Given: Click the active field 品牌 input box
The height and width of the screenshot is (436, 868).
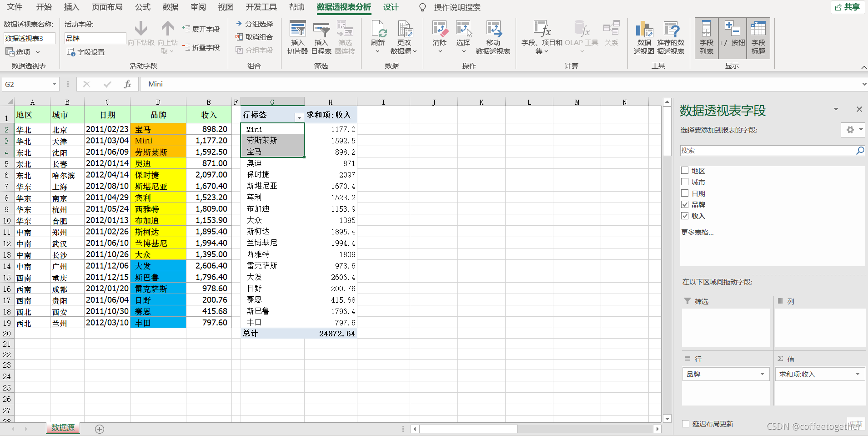Looking at the screenshot, I should point(95,38).
